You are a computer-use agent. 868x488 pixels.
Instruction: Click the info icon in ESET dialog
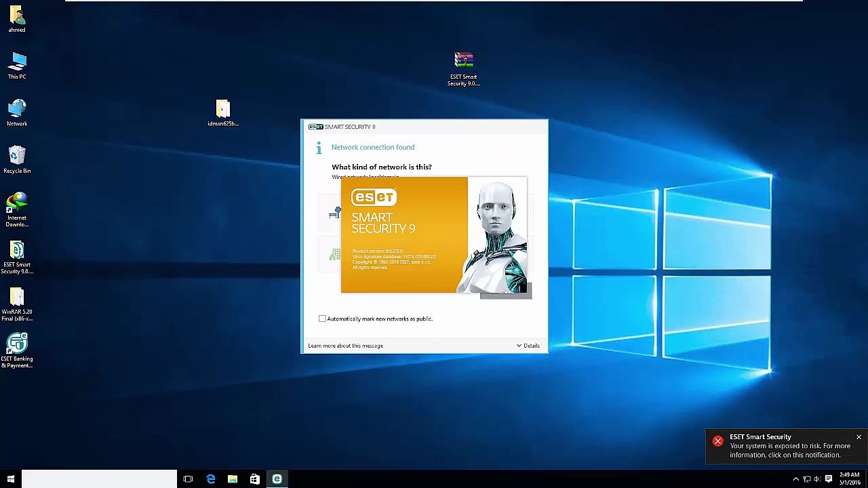coord(319,148)
